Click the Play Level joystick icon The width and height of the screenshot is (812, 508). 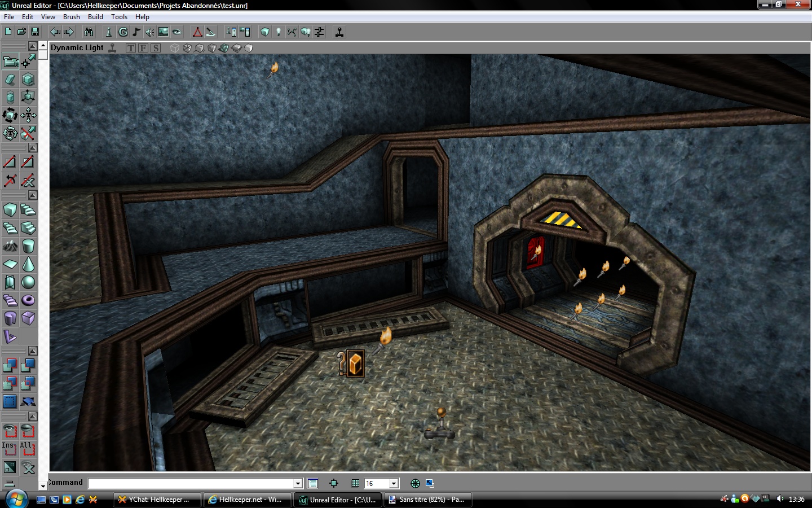coord(339,32)
